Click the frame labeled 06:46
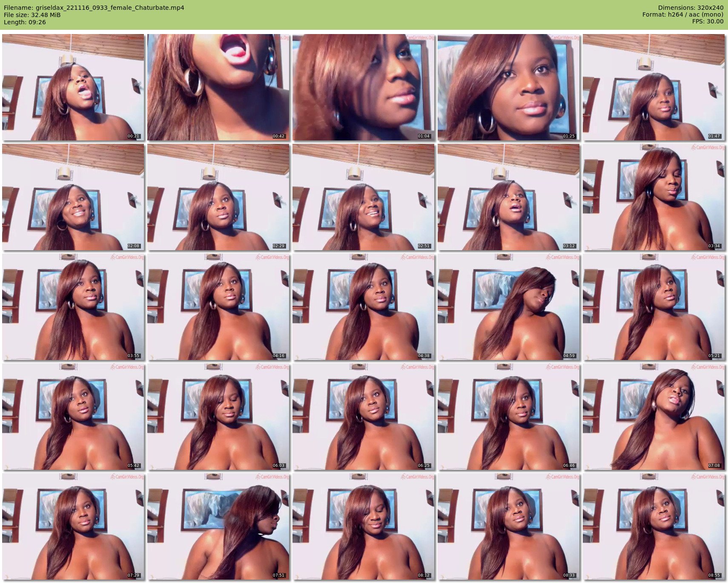The height and width of the screenshot is (583, 728). tap(509, 417)
